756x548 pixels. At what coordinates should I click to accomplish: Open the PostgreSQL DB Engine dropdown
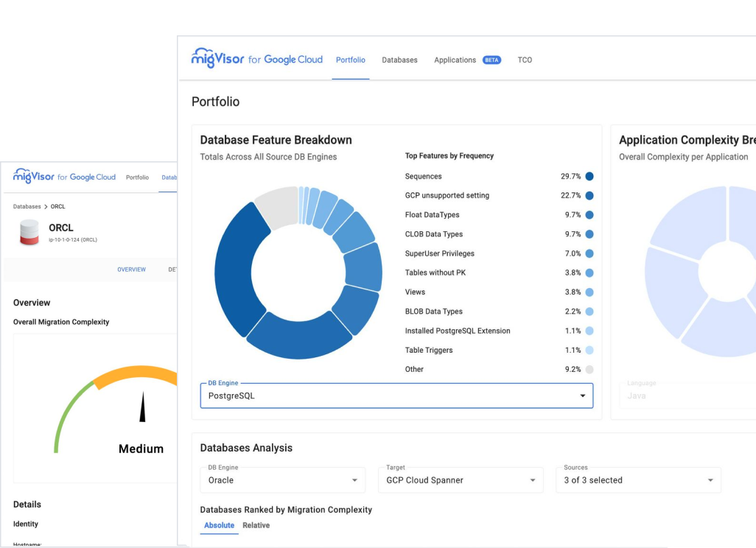tap(581, 396)
